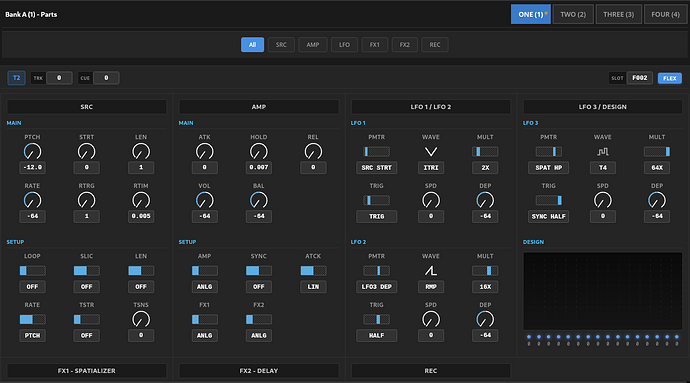Image resolution: width=690 pixels, height=383 pixels.
Task: Move the LFO 1 PMTR slider
Action: [376, 152]
